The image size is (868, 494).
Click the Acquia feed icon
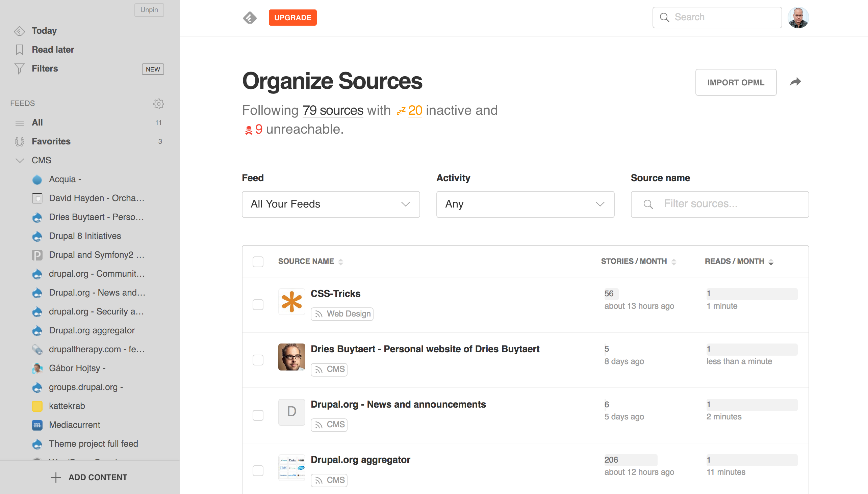click(37, 180)
